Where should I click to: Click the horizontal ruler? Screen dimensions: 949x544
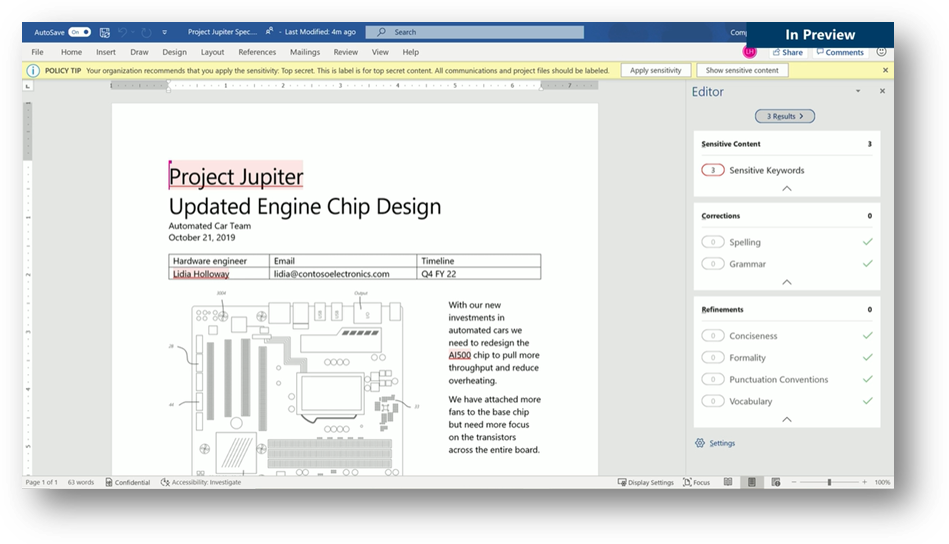coord(354,86)
